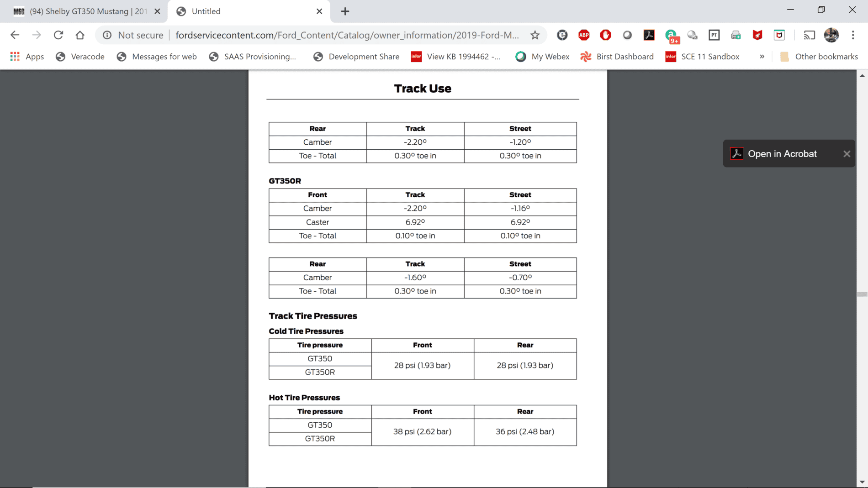Open My Webex bookmark
The width and height of the screenshot is (868, 488).
[x=542, y=57]
